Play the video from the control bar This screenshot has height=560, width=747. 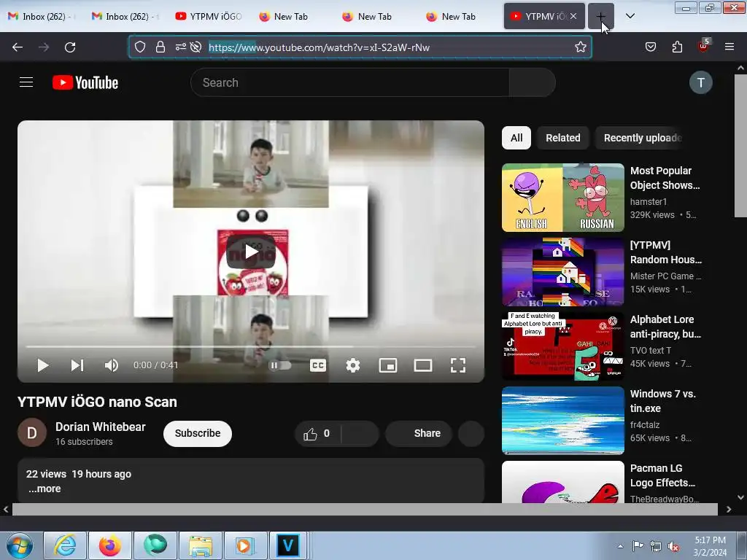tap(43, 365)
